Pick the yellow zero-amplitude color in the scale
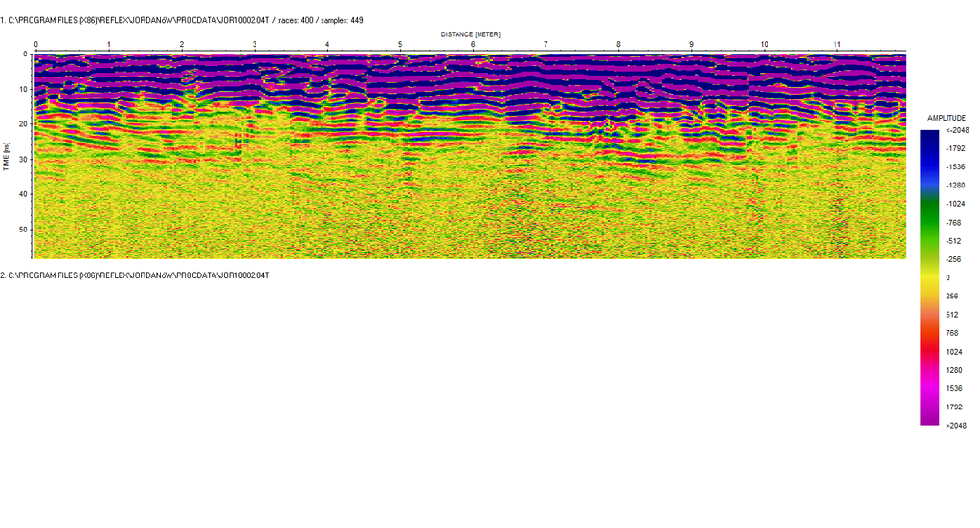 (x=929, y=277)
